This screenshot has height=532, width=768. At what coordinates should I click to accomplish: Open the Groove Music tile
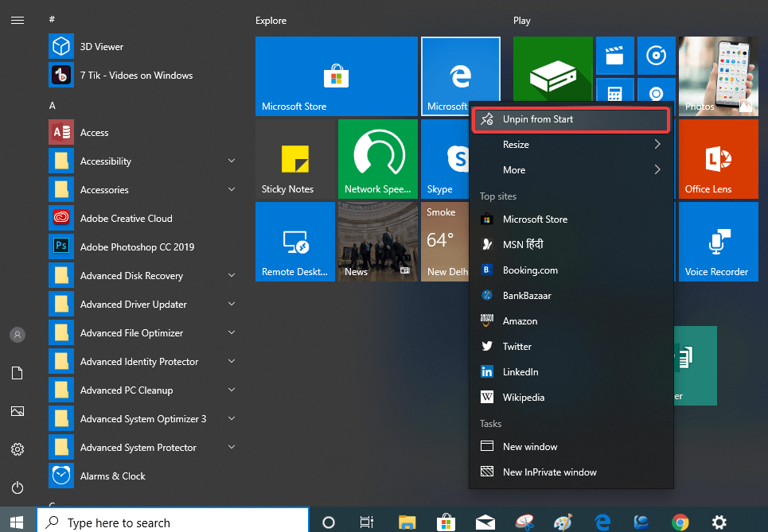point(657,56)
